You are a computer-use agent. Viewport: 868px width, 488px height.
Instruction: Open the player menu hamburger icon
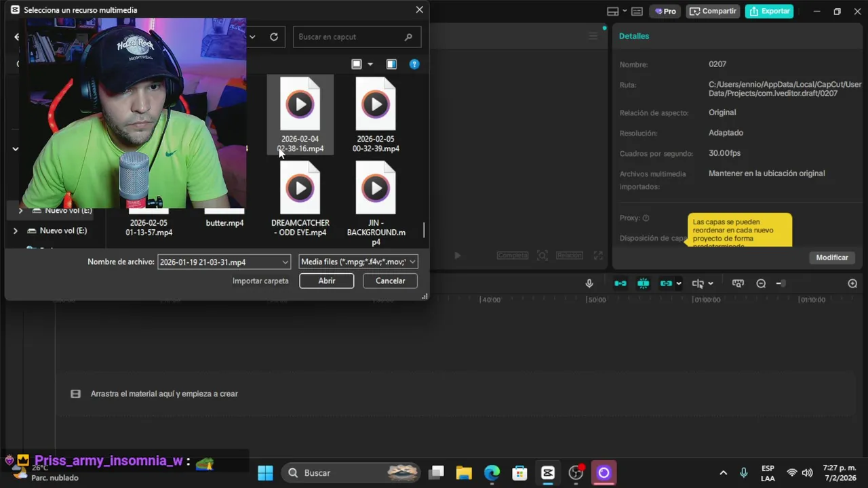pyautogui.click(x=593, y=37)
